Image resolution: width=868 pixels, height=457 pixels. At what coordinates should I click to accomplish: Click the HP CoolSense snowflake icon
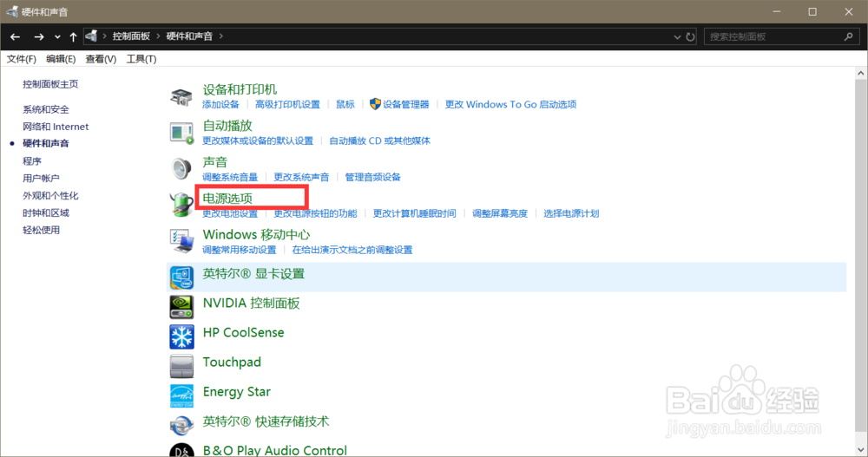181,336
